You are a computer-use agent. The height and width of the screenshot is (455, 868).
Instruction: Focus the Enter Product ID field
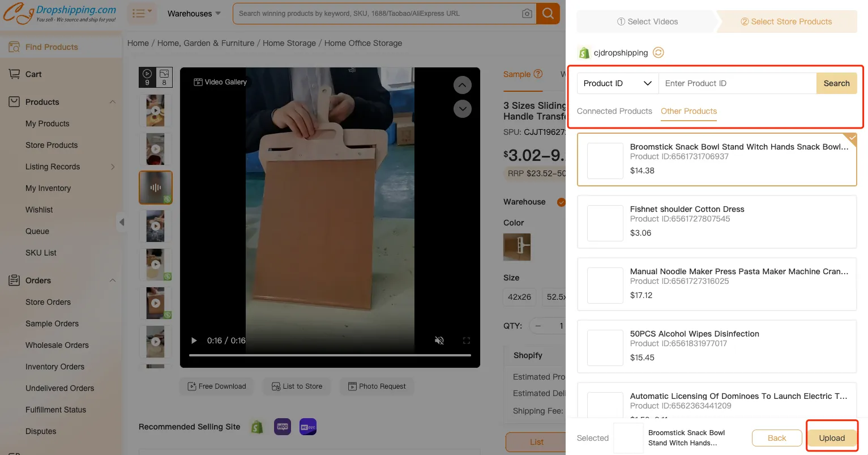click(x=737, y=83)
